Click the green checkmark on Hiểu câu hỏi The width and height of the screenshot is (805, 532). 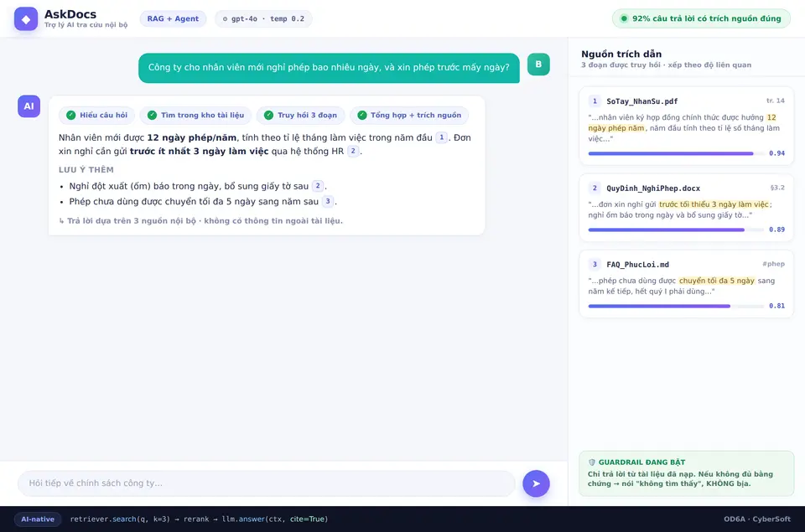70,115
